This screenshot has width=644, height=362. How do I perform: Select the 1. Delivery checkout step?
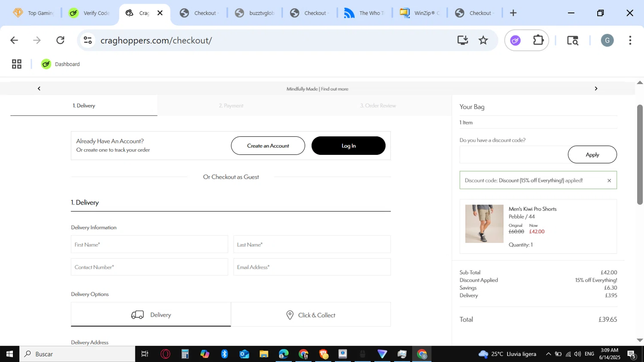[84, 106]
